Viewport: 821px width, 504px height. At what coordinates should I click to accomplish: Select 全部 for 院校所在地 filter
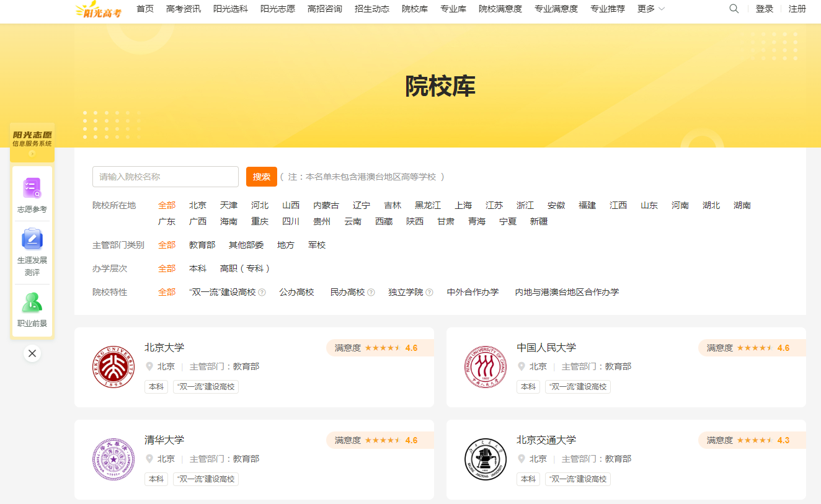point(167,205)
